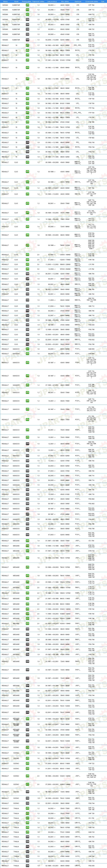
Task: Click the Oznaczenie silnika column header
Action: pos(91,1)
